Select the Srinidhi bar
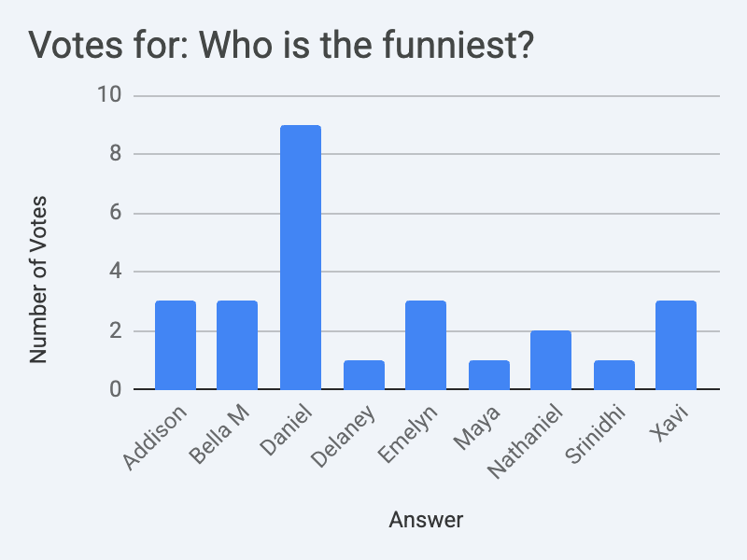This screenshot has height=560, width=747. (614, 375)
